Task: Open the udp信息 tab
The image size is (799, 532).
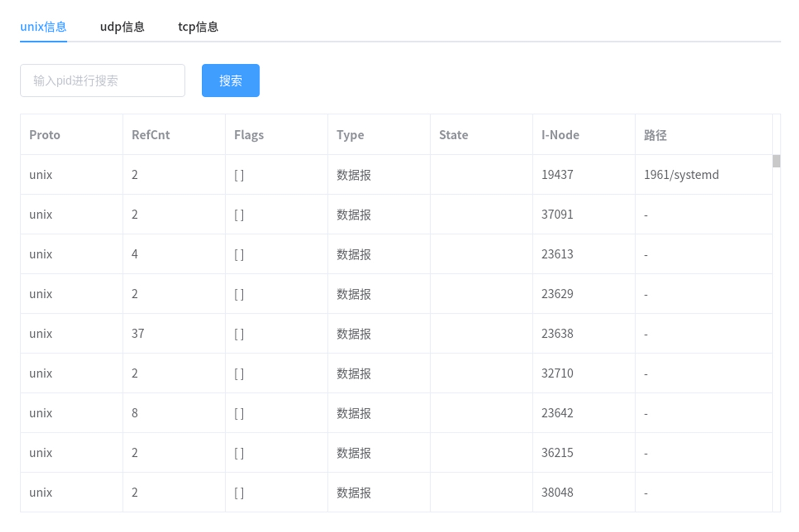Action: tap(122, 27)
